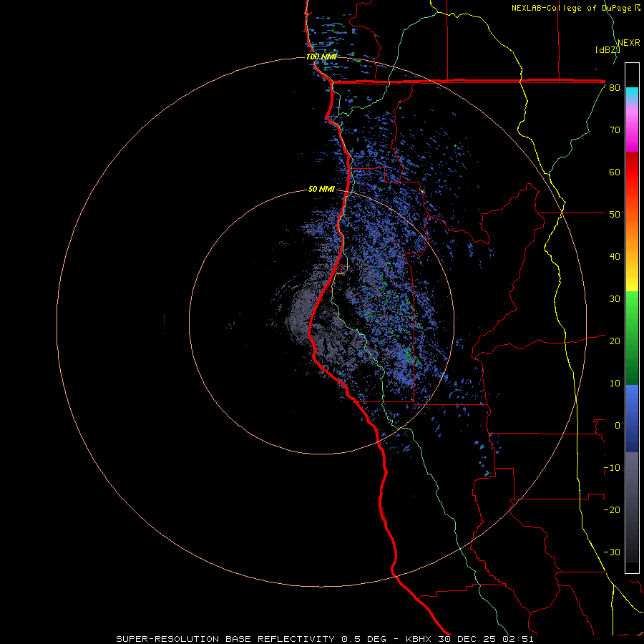Click the 40 value on dBZ scale
Image resolution: width=644 pixels, height=644 pixels.
[x=615, y=257]
